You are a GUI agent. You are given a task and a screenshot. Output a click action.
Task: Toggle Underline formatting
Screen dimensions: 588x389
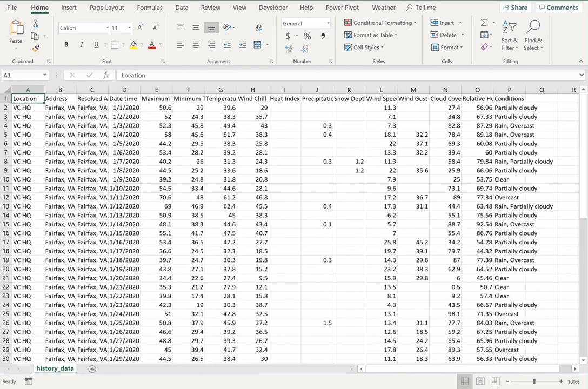pos(96,44)
